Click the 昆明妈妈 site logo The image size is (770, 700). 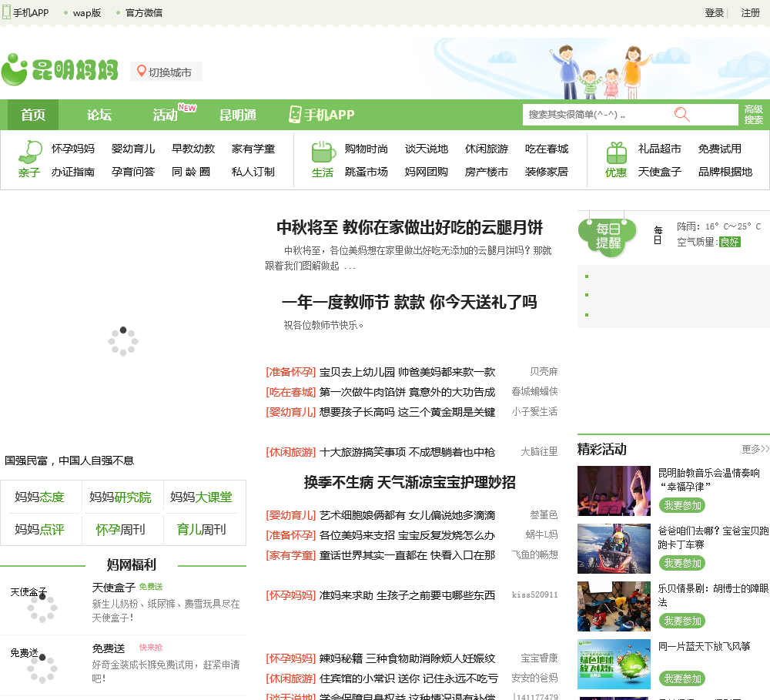coord(60,69)
